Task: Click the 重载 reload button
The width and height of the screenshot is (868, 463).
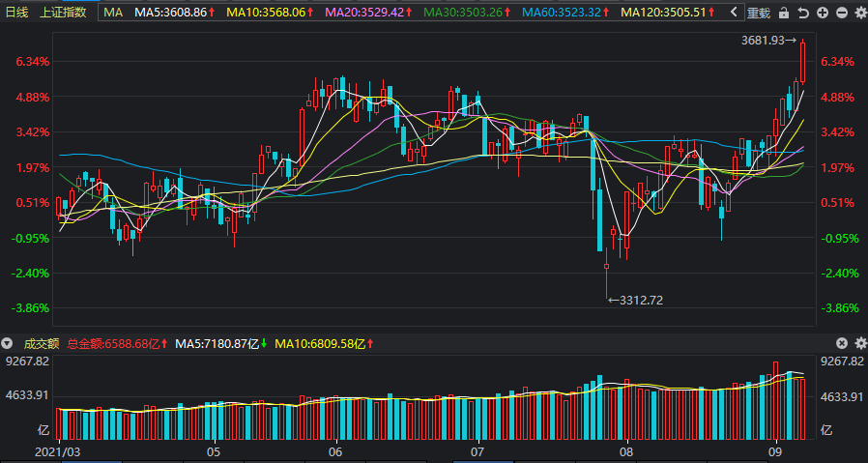Action: 759,13
